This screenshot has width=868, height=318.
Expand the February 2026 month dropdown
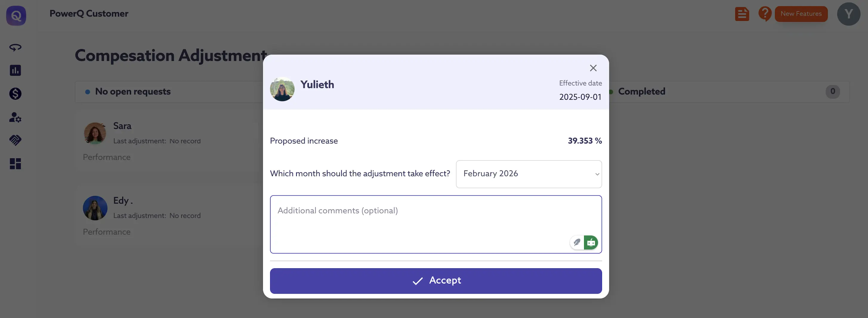pyautogui.click(x=528, y=174)
